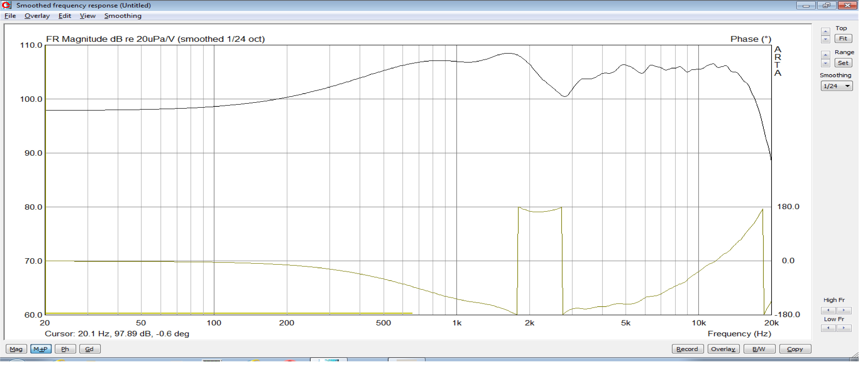Screen dimensions: 868x372
Task: Open the File menu
Action: 10,16
